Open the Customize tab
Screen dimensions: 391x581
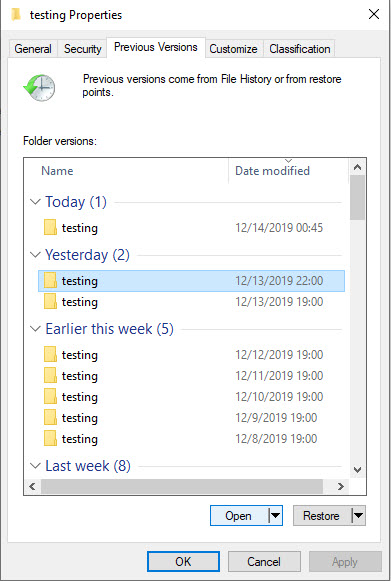(233, 49)
